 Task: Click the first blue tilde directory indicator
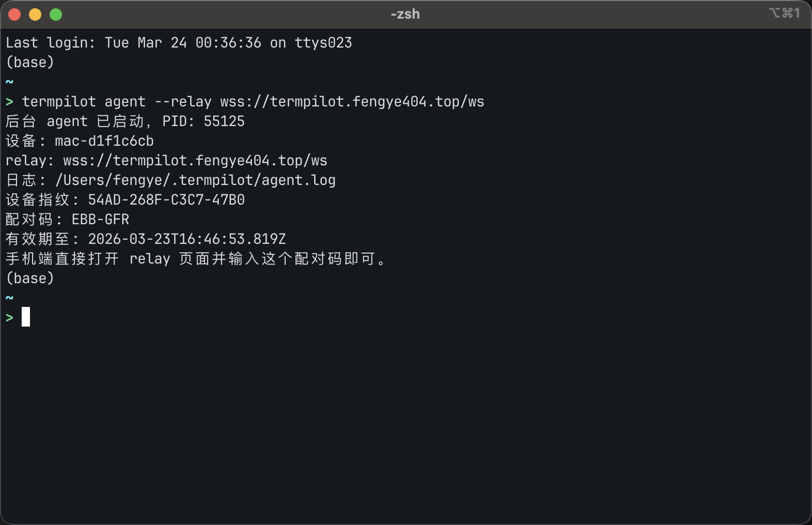9,82
